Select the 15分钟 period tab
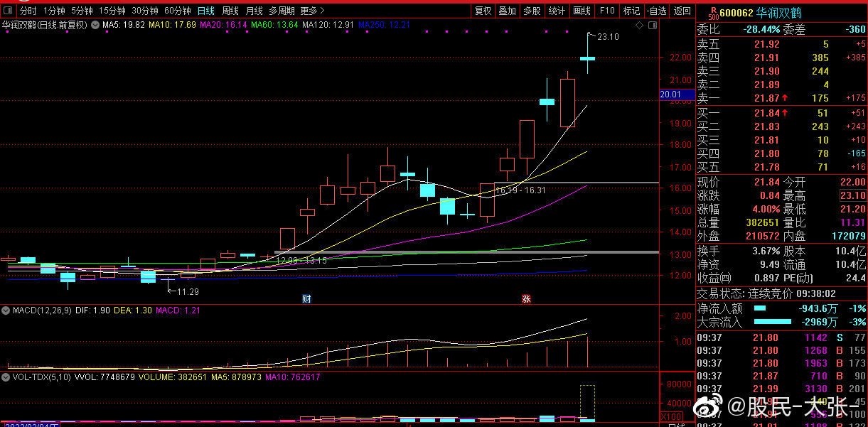The height and width of the screenshot is (427, 868). [x=112, y=11]
